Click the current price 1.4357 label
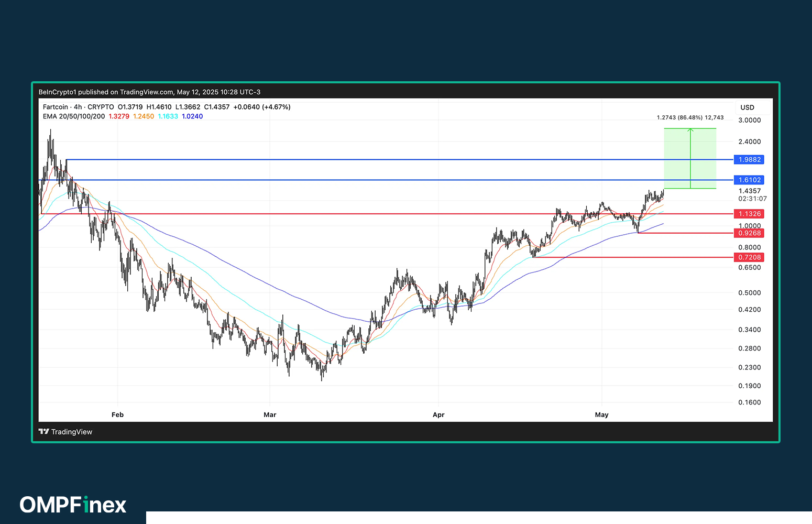The width and height of the screenshot is (812, 524). tap(749, 191)
